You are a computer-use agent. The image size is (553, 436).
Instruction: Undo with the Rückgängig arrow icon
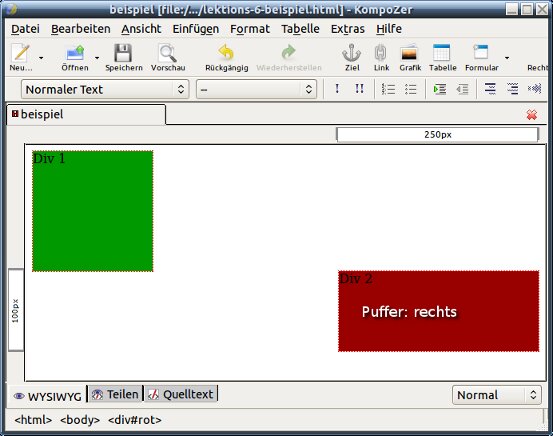pos(226,53)
